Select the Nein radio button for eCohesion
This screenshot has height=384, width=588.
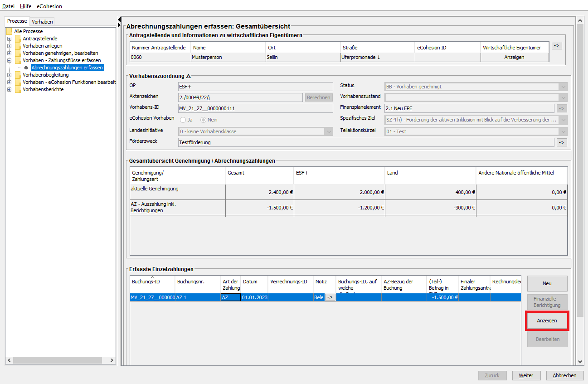pyautogui.click(x=204, y=120)
